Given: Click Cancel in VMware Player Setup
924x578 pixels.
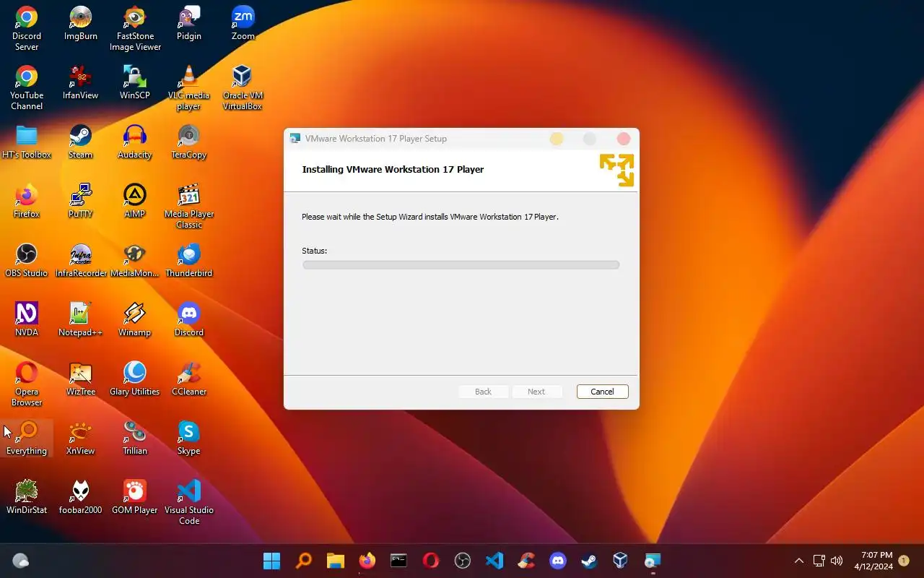Looking at the screenshot, I should tap(602, 392).
